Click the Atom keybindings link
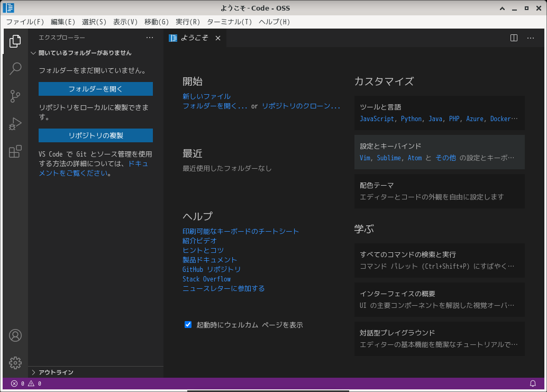The width and height of the screenshot is (547, 392). tap(415, 158)
